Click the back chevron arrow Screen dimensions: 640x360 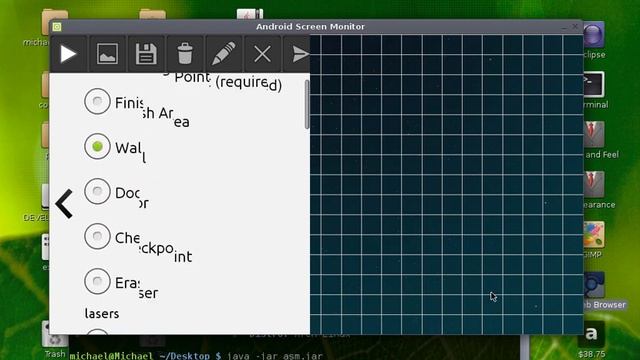[64, 203]
